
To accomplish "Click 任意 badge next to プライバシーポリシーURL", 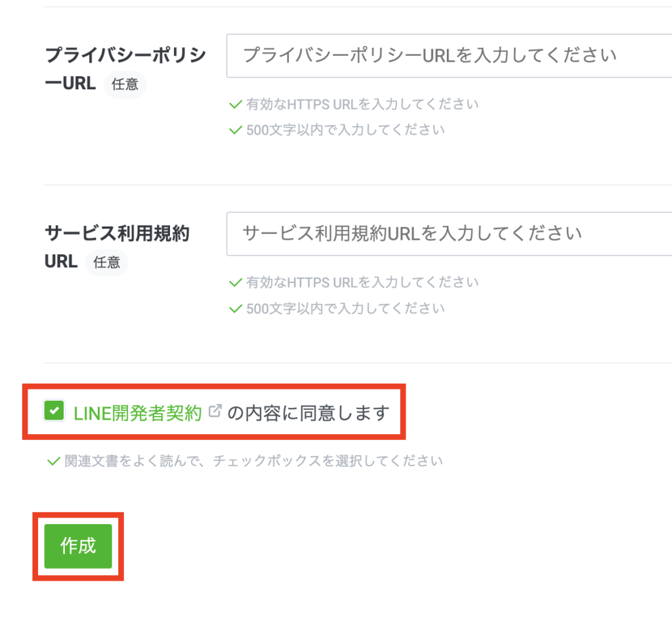I will (x=125, y=85).
